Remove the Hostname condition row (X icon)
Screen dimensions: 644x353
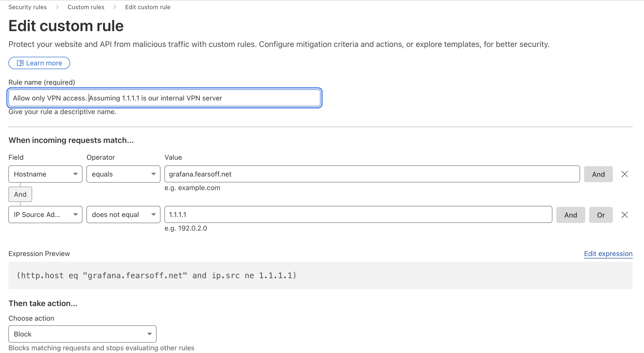click(624, 174)
